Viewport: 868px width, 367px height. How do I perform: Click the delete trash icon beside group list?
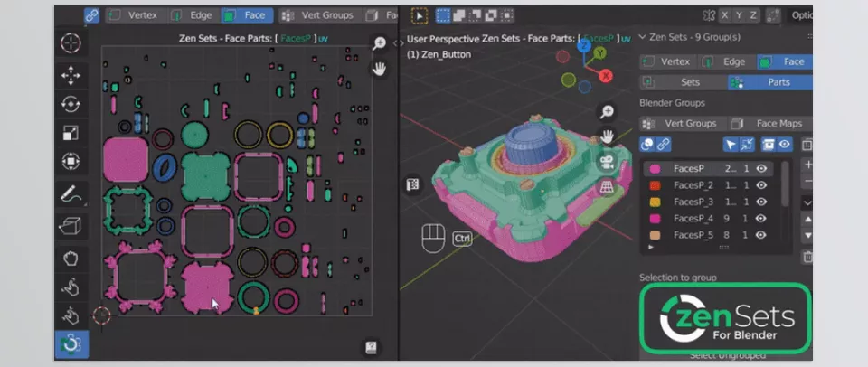(x=807, y=257)
